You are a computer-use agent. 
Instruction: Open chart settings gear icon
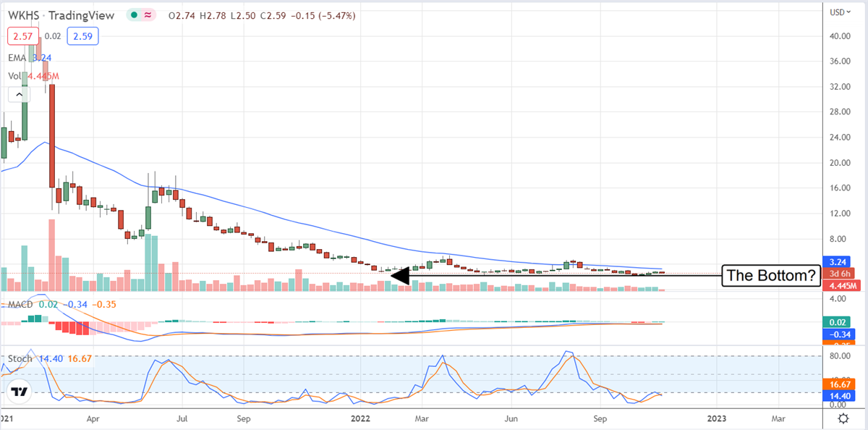point(843,418)
